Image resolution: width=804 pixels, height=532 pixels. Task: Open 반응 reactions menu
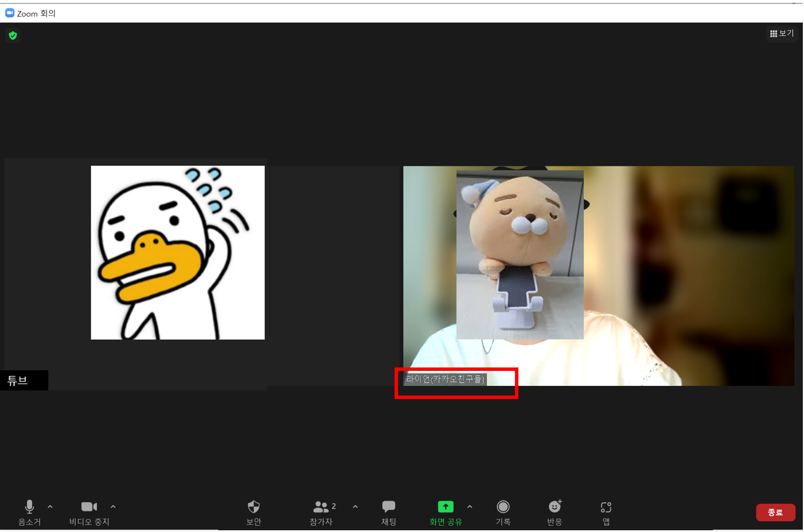555,513
